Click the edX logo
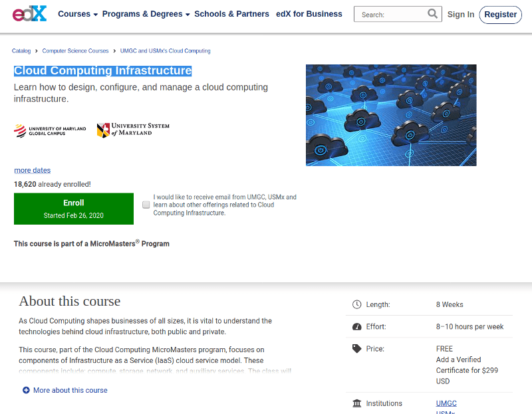Image resolution: width=532 pixels, height=414 pixels. 29,13
